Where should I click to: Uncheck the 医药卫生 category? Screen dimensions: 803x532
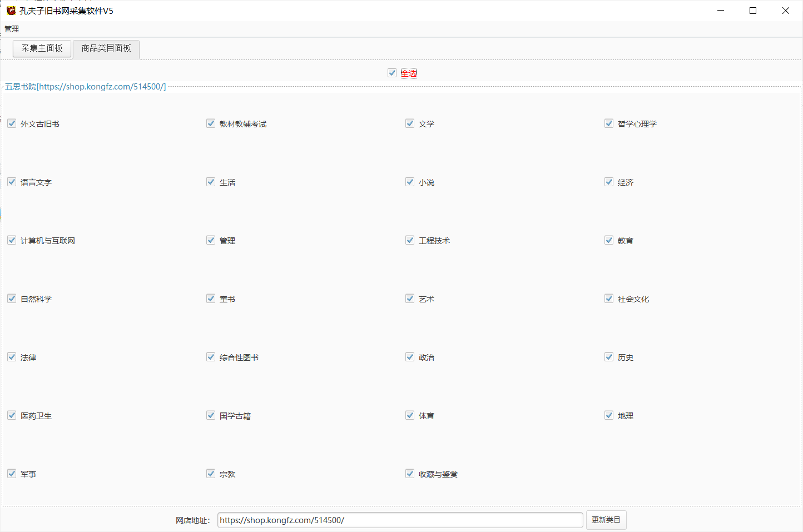[x=12, y=415]
